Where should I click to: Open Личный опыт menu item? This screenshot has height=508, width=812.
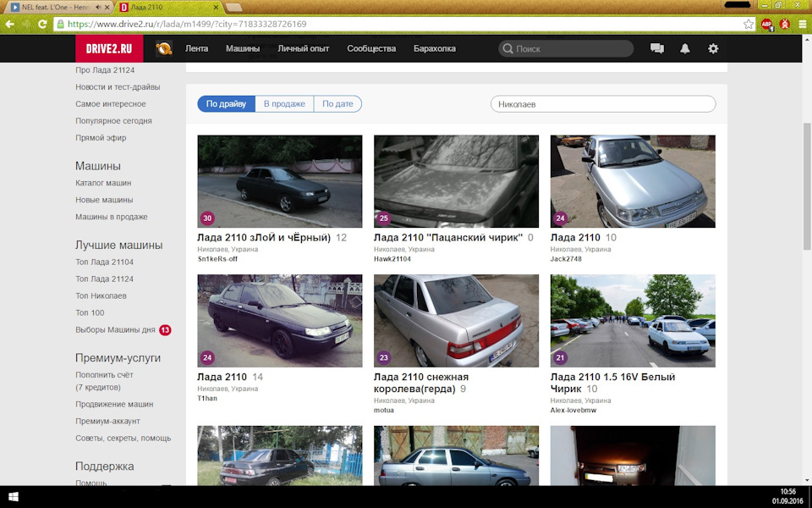(x=304, y=49)
